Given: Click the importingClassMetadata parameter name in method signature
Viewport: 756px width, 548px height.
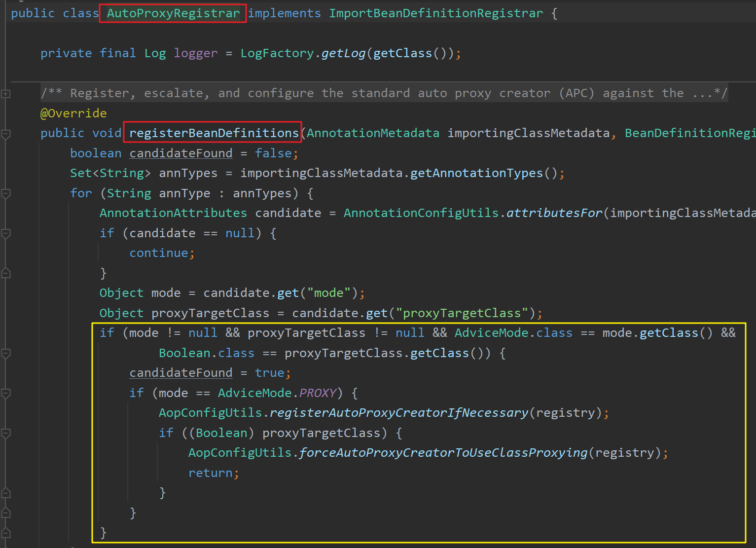Looking at the screenshot, I should coord(528,133).
